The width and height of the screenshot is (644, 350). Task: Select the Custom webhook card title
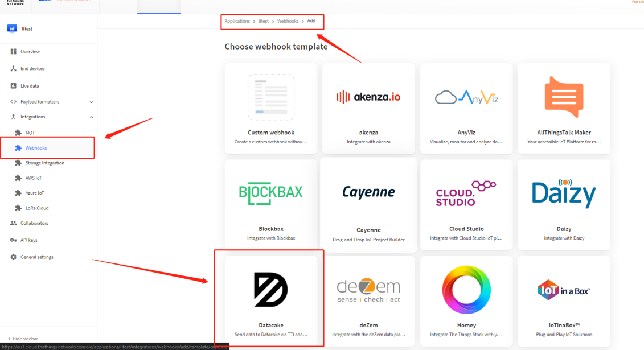pyautogui.click(x=270, y=133)
